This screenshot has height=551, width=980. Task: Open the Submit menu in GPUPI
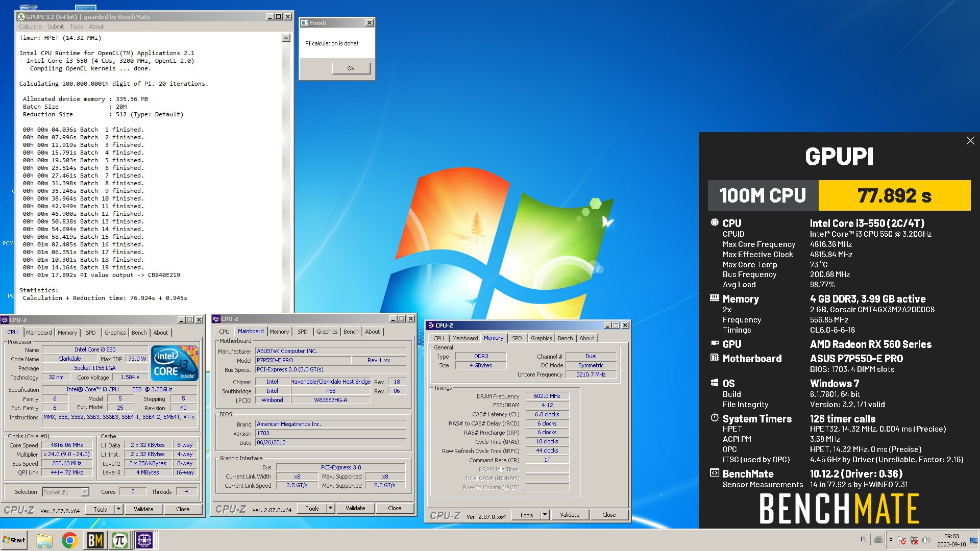pyautogui.click(x=56, y=27)
